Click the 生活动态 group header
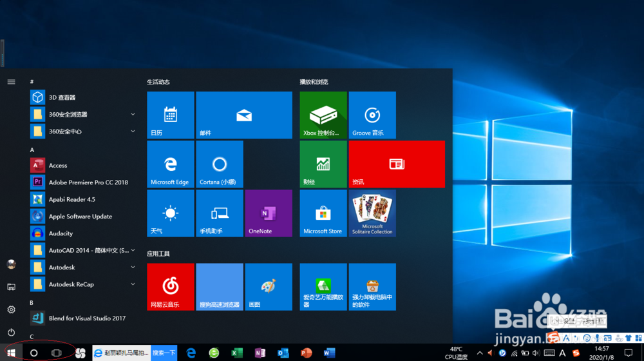 (158, 82)
